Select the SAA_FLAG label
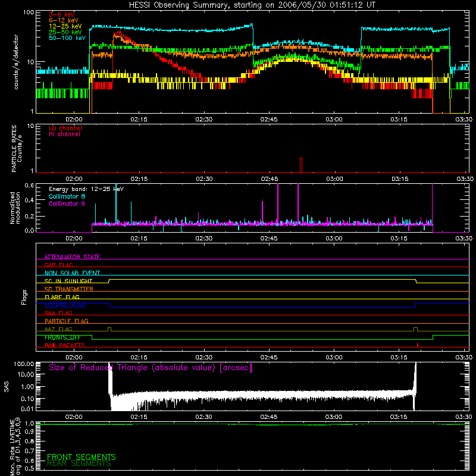 [x=58, y=313]
